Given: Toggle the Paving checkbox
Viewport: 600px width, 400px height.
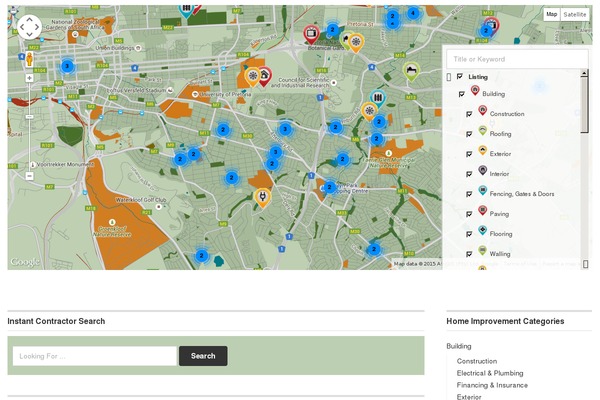Looking at the screenshot, I should [x=469, y=214].
